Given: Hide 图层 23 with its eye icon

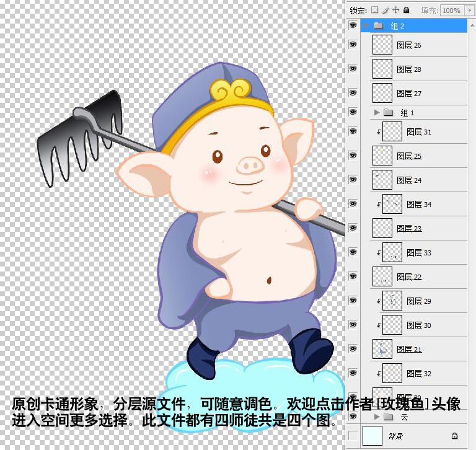Looking at the screenshot, I should coord(353,227).
